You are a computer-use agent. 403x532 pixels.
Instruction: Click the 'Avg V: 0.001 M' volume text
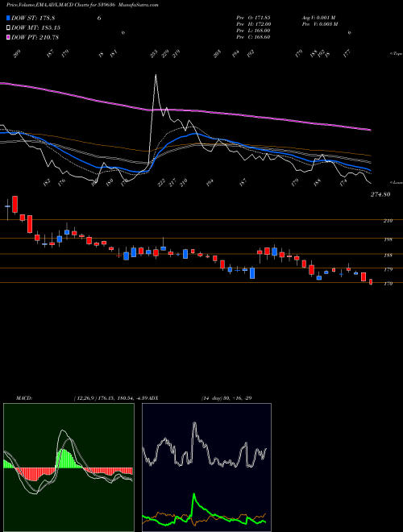pyautogui.click(x=319, y=17)
